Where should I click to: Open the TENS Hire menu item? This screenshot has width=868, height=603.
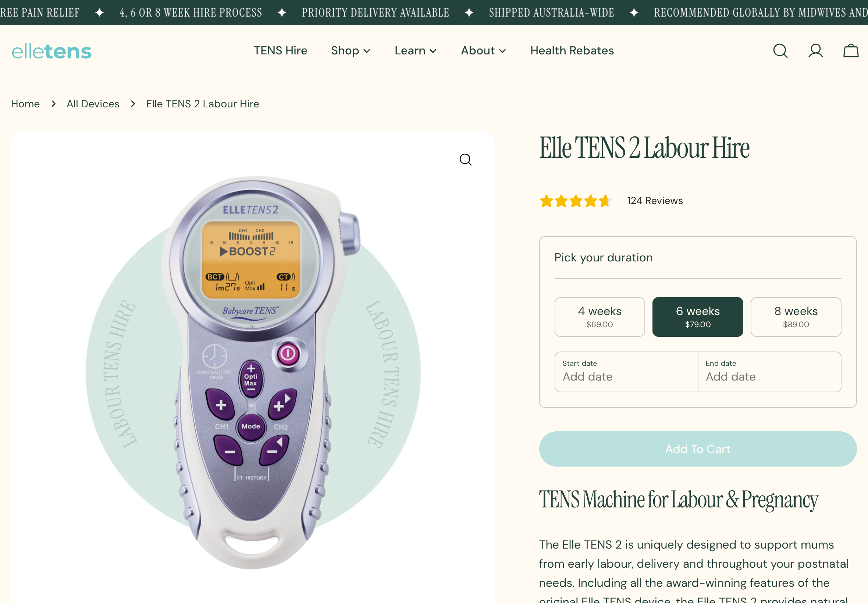pyautogui.click(x=280, y=51)
